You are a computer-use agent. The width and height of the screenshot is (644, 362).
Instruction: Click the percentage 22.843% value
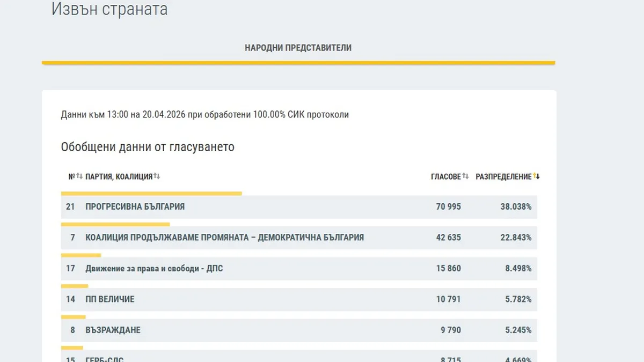click(x=516, y=237)
